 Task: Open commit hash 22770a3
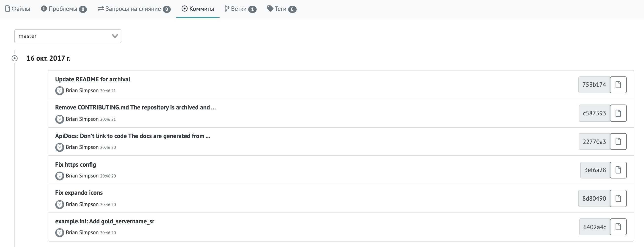594,141
